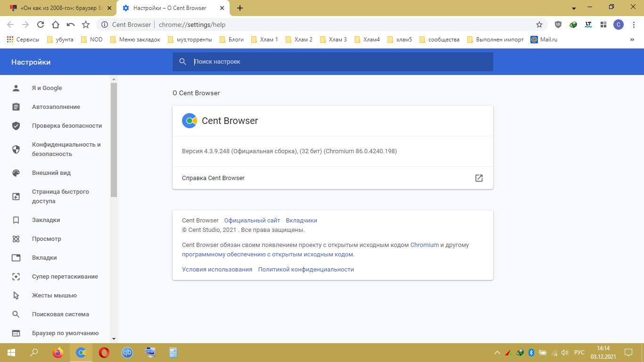Screen dimensions: 644x362
Task: Open the volume tray icon
Action: tap(565, 353)
